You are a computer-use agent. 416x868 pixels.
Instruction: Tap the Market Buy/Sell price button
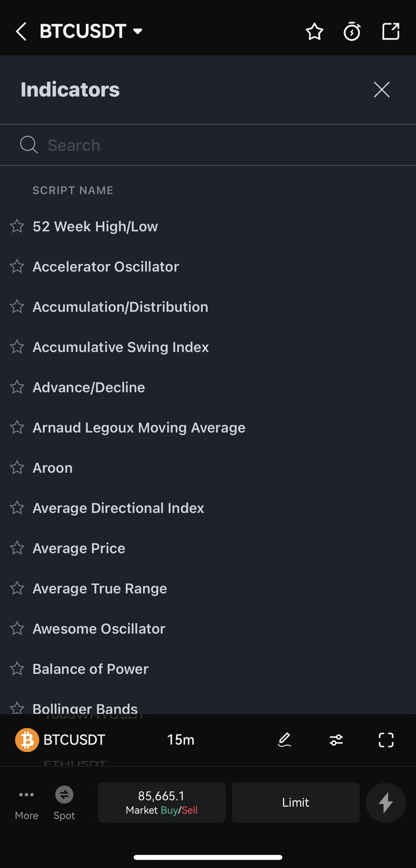pos(161,802)
